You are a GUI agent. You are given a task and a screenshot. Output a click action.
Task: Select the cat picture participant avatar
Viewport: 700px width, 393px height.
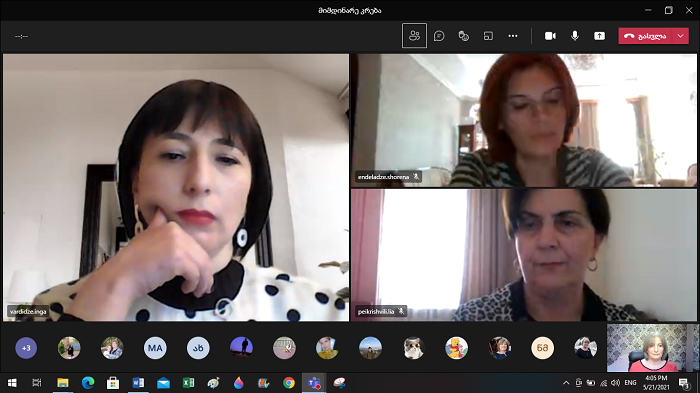(413, 348)
